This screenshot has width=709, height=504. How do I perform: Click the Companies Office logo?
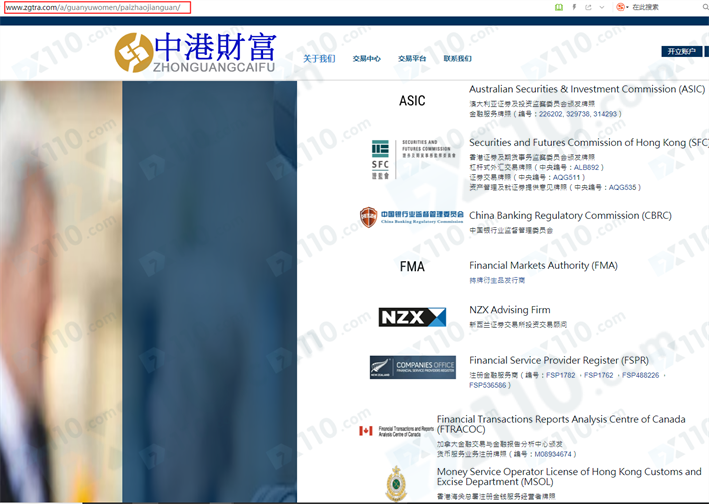(413, 367)
